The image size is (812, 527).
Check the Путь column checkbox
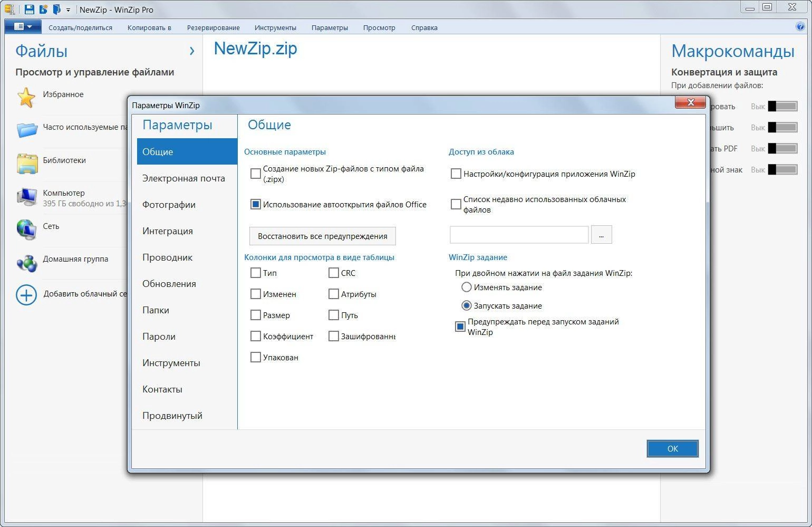(333, 315)
